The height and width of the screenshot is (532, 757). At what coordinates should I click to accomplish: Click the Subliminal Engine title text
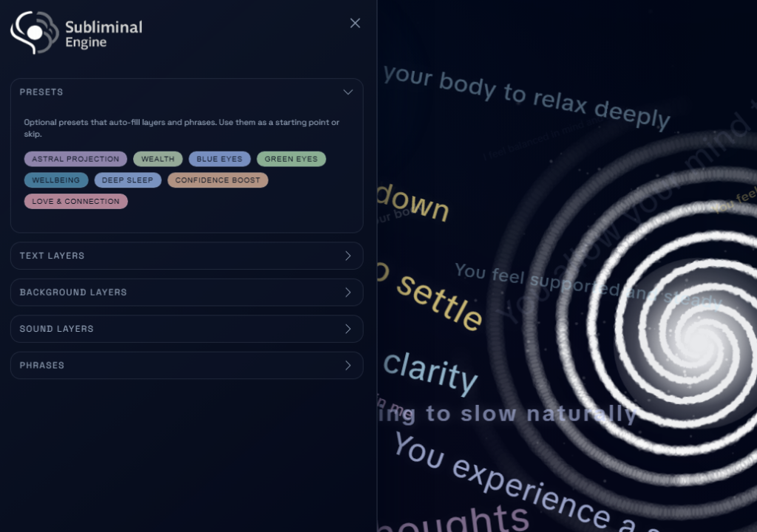(x=103, y=34)
